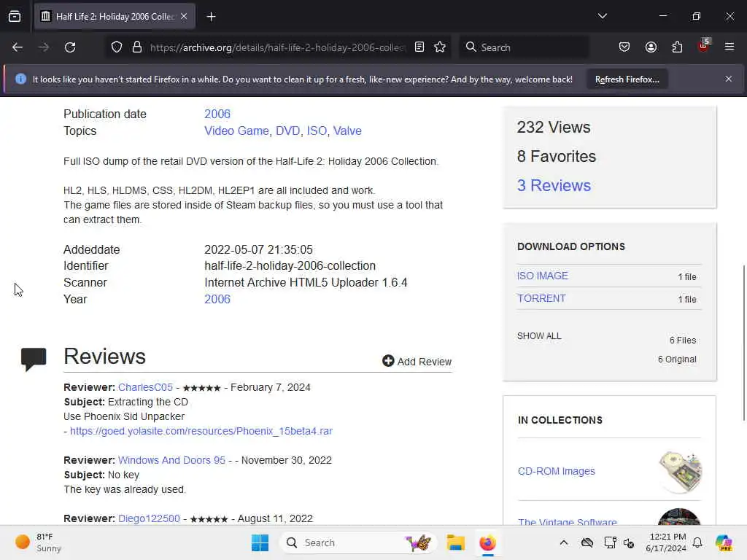Screen dimensions: 747x560
Task: Open the Year 2006 link
Action: coord(217,299)
